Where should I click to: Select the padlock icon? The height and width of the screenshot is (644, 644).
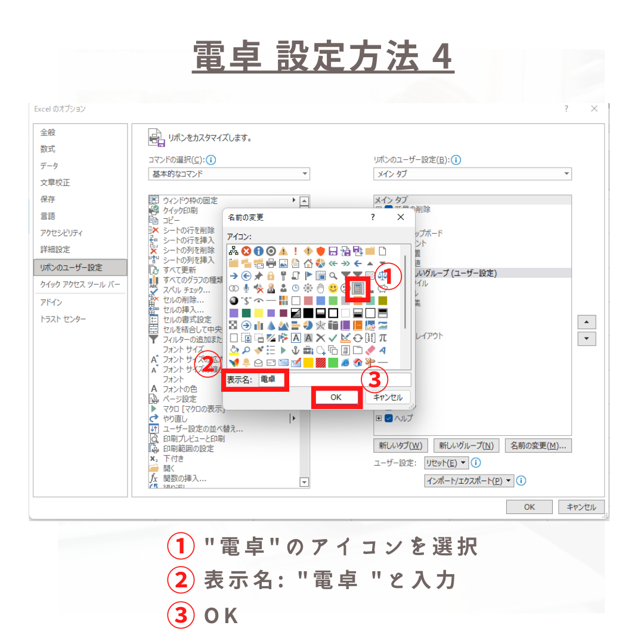click(x=271, y=276)
